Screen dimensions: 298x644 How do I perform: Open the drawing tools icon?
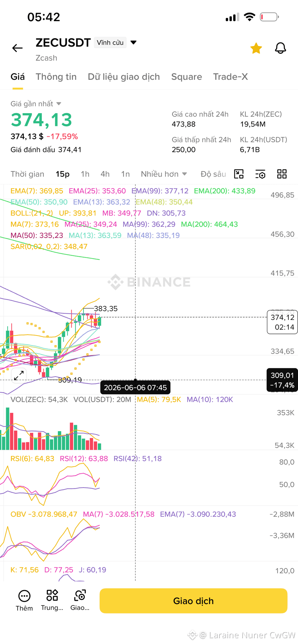(x=239, y=174)
